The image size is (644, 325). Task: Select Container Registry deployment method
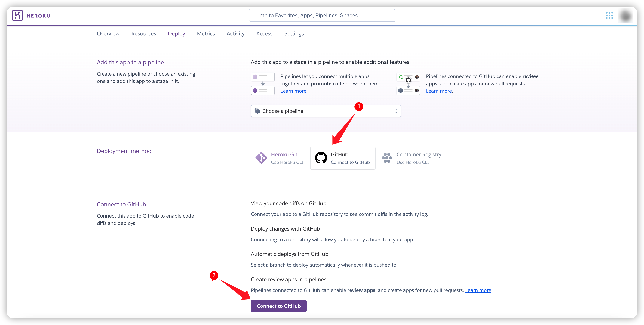[419, 155]
